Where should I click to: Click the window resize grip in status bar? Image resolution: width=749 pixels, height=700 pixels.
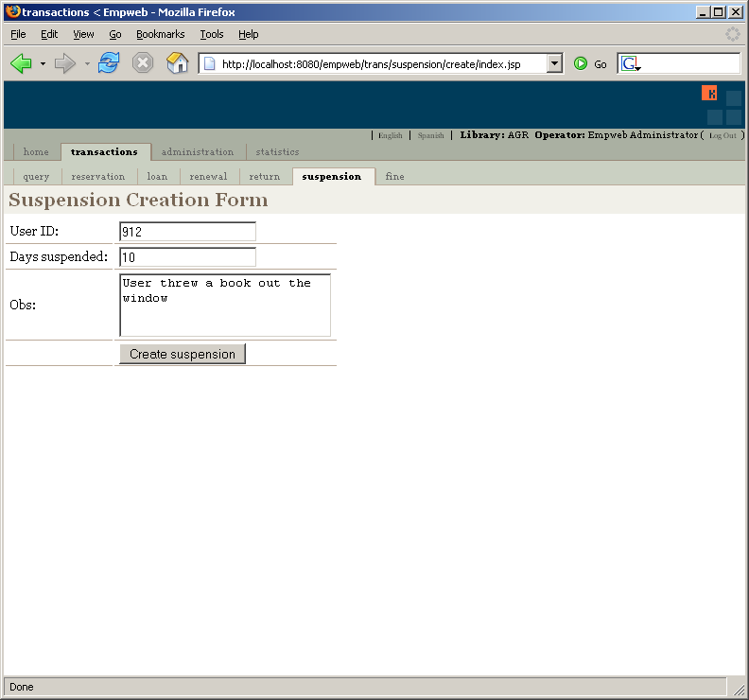click(x=739, y=689)
